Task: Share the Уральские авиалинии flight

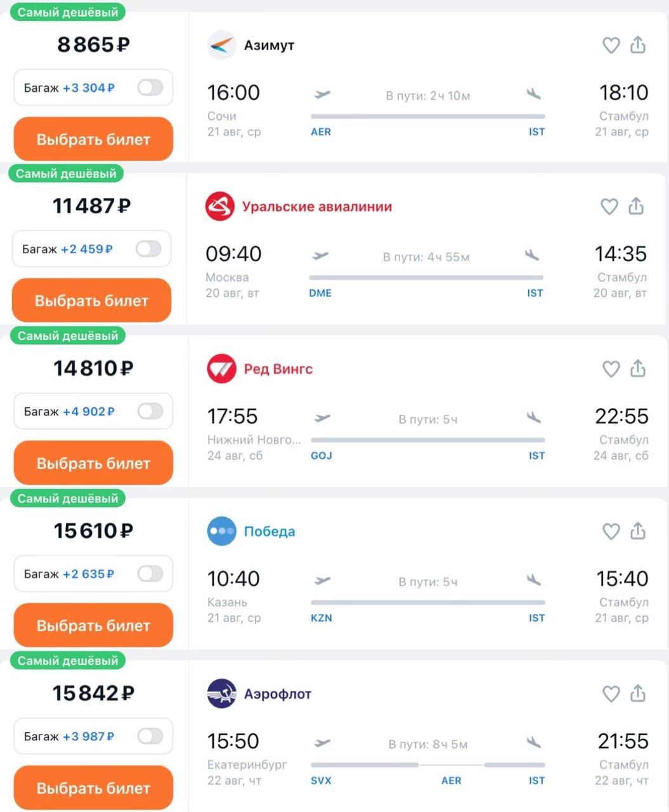Action: (636, 206)
